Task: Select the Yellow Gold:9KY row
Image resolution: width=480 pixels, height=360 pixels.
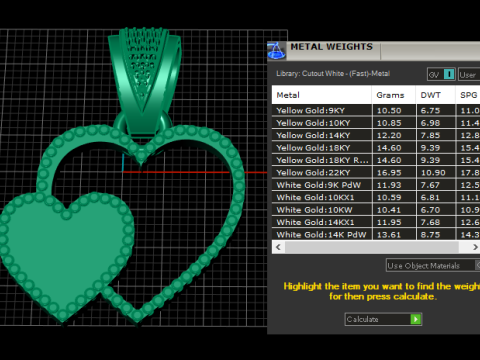Action: [376, 110]
